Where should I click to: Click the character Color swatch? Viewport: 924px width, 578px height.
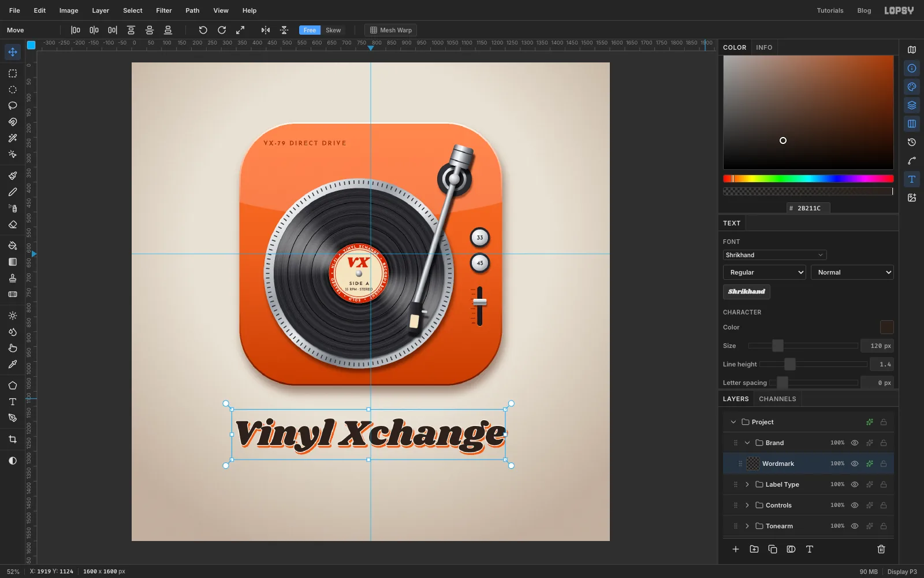click(887, 327)
